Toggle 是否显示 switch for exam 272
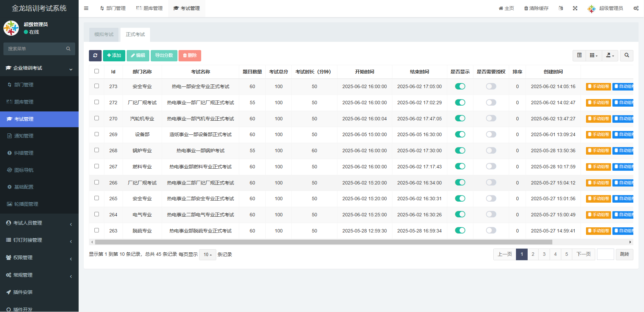 click(460, 103)
